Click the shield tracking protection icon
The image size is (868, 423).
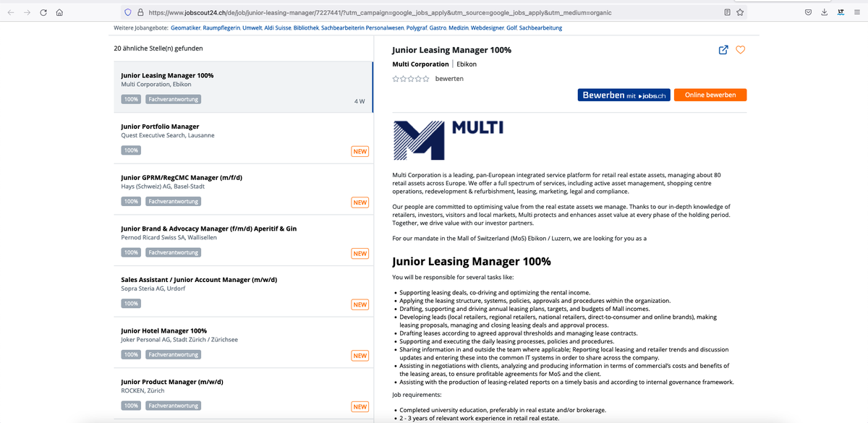128,12
